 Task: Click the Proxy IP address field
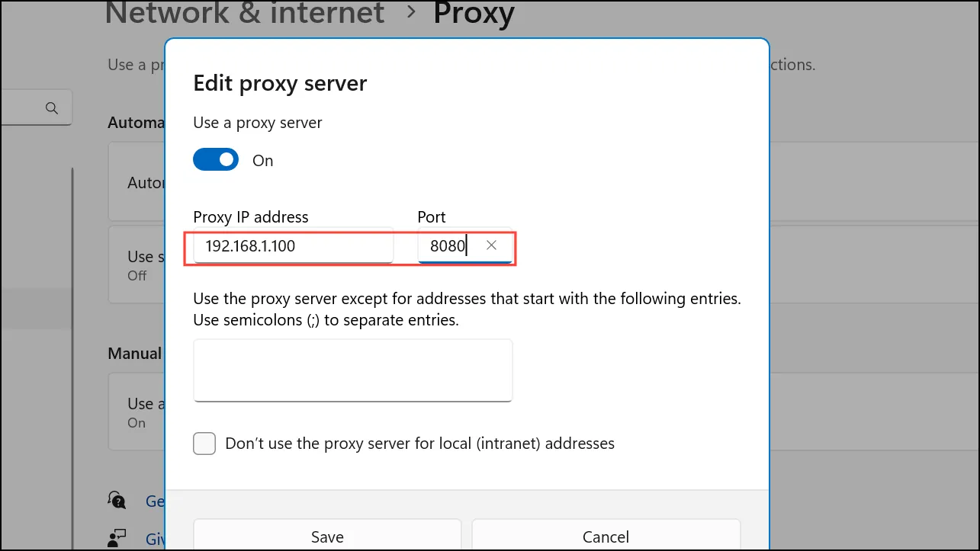coord(294,245)
